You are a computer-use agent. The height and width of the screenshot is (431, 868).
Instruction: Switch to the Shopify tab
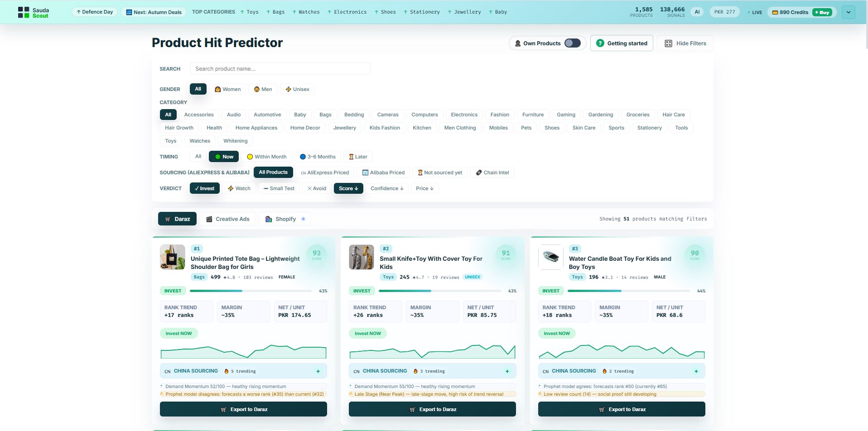[285, 219]
